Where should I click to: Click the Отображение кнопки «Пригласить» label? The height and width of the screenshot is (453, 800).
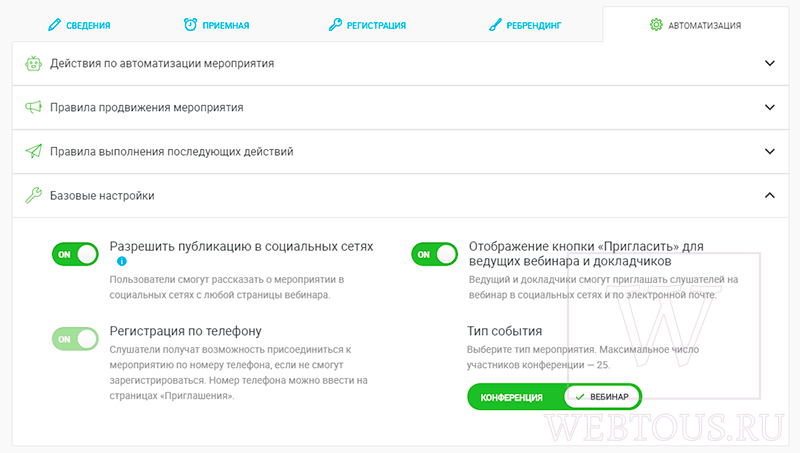coord(586,254)
